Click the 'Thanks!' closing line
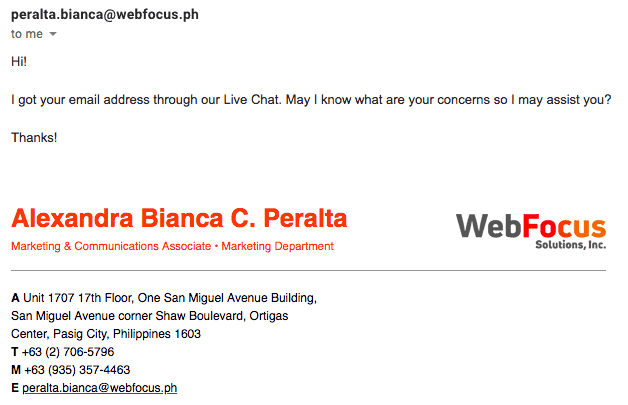 34,137
